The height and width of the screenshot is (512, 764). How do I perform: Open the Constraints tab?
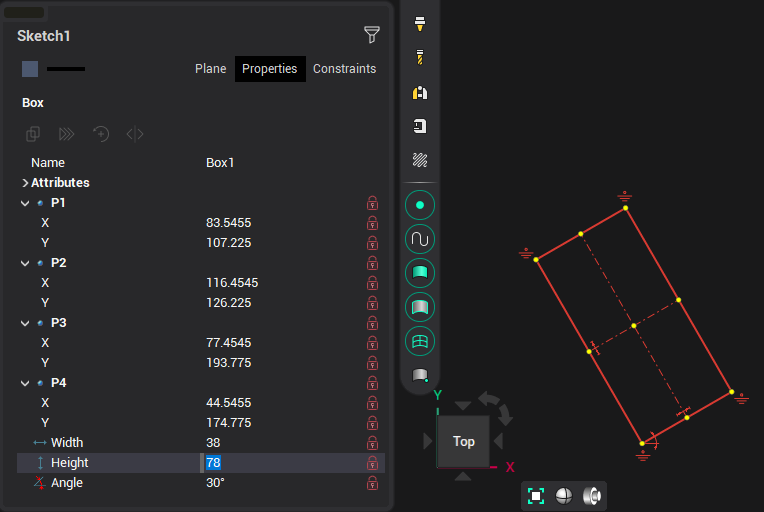click(344, 69)
